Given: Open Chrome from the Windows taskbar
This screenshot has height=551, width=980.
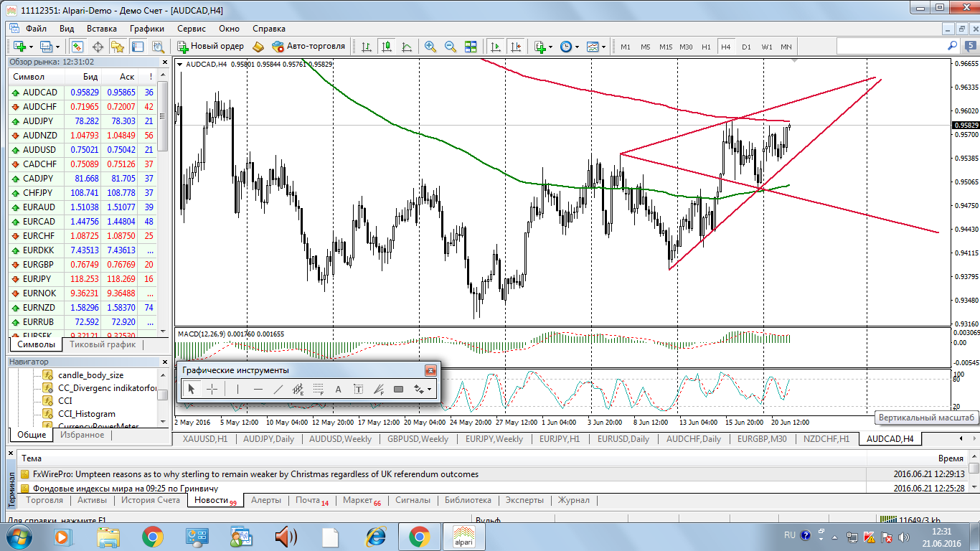Looking at the screenshot, I should coord(151,535).
